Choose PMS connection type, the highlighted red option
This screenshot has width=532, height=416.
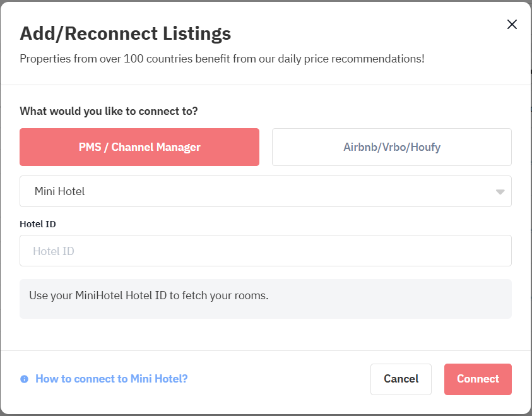139,147
